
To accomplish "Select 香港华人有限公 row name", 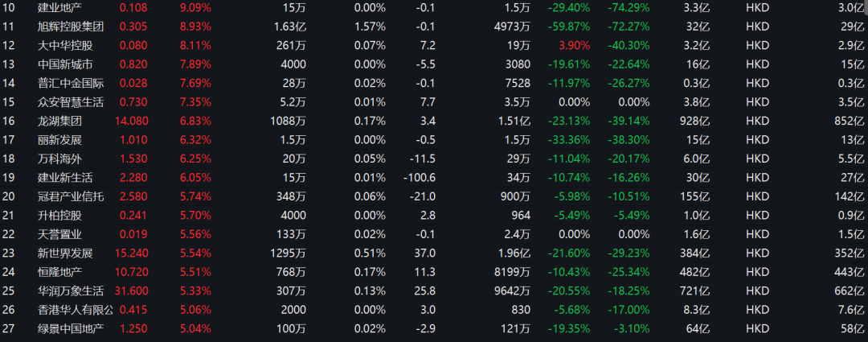I will [x=75, y=309].
